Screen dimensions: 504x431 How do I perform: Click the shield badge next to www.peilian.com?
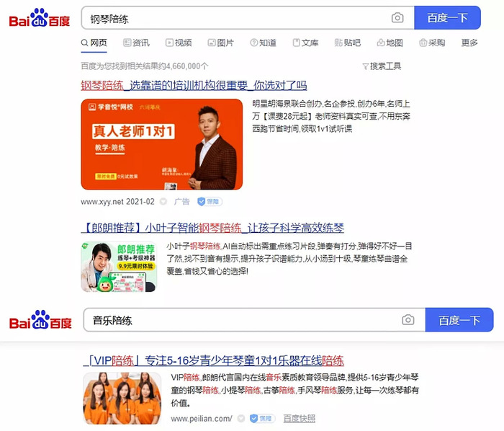click(x=262, y=418)
